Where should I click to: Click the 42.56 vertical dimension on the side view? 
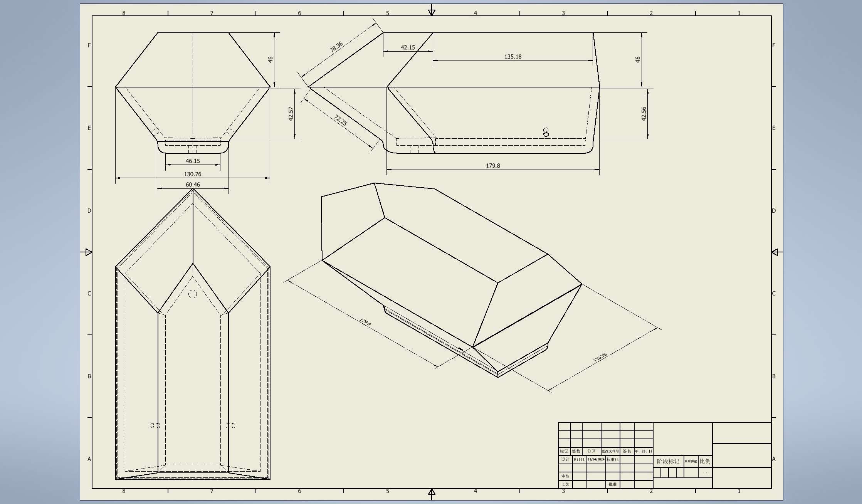click(x=644, y=114)
